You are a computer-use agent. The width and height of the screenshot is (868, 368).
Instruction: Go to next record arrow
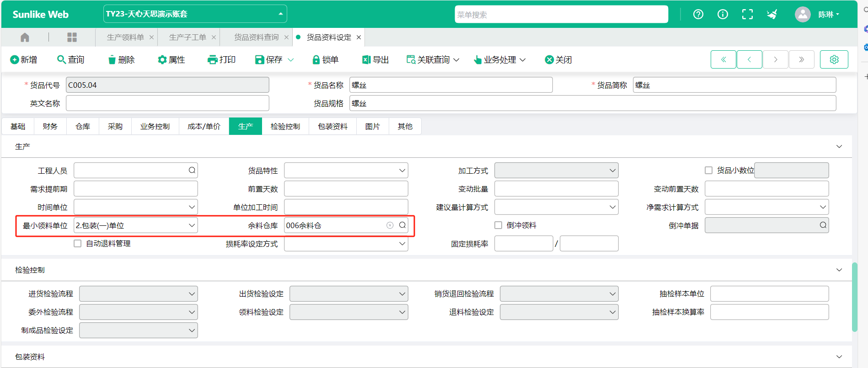click(x=775, y=59)
